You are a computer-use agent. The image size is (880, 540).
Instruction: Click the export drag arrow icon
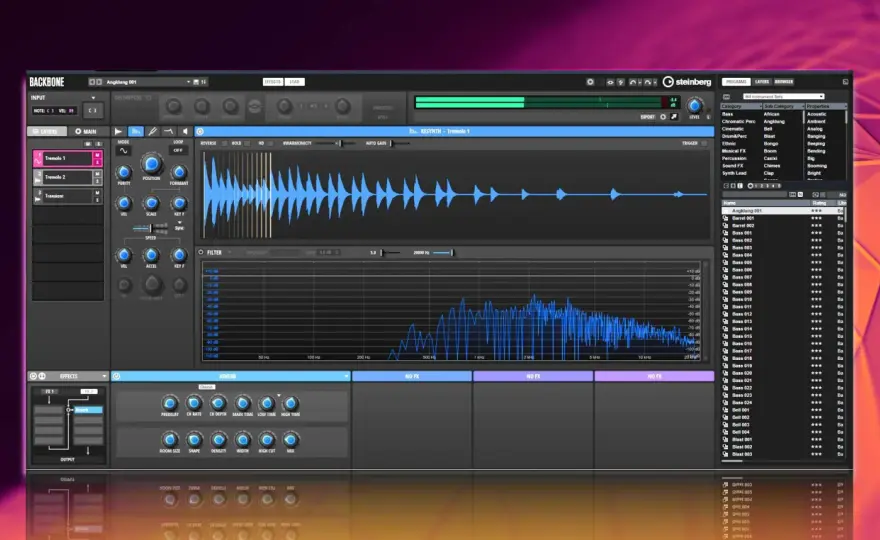(x=674, y=117)
